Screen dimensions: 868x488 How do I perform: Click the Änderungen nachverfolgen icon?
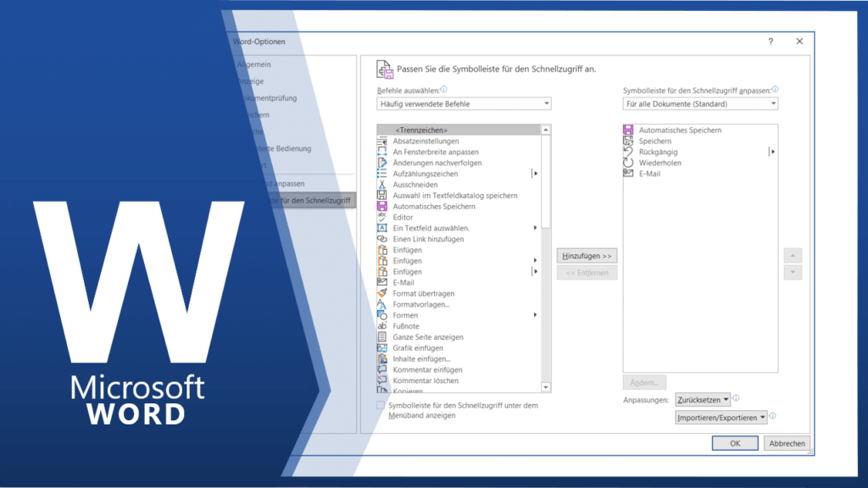pyautogui.click(x=382, y=163)
